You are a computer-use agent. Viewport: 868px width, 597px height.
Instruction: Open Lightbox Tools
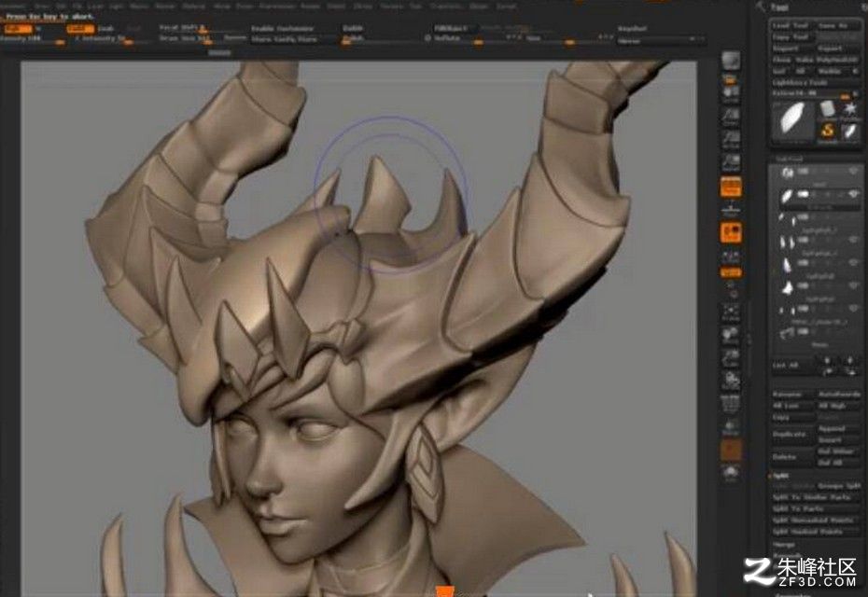[799, 82]
